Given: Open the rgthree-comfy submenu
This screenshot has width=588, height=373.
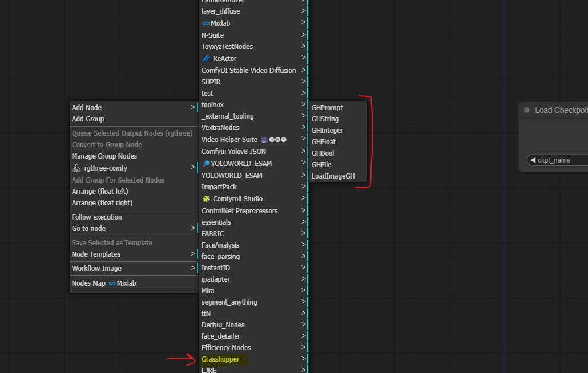Looking at the screenshot, I should [134, 168].
